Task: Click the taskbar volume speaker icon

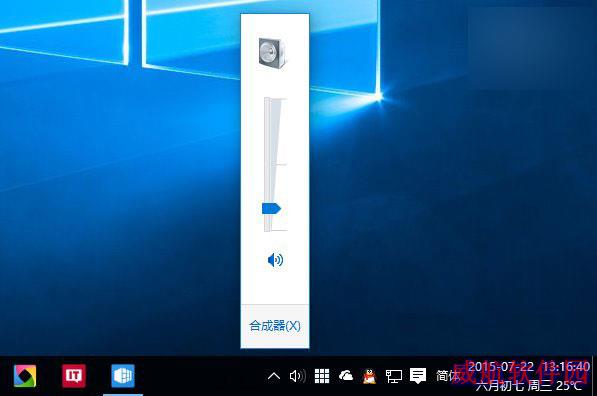Action: [297, 376]
